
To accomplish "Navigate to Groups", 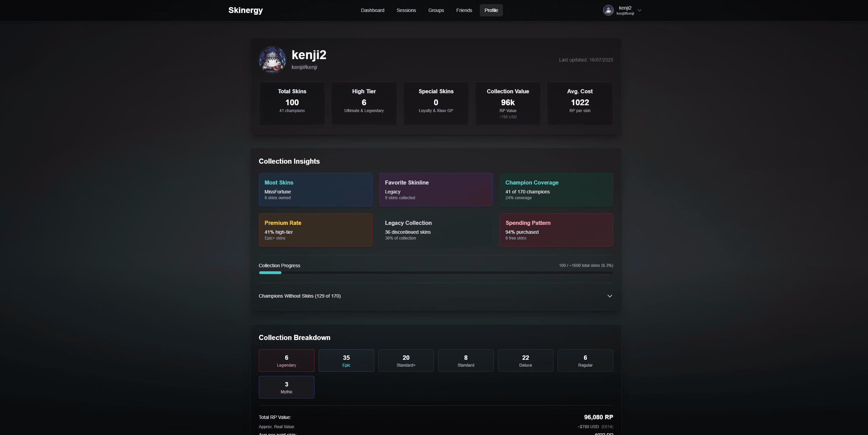I will point(436,10).
